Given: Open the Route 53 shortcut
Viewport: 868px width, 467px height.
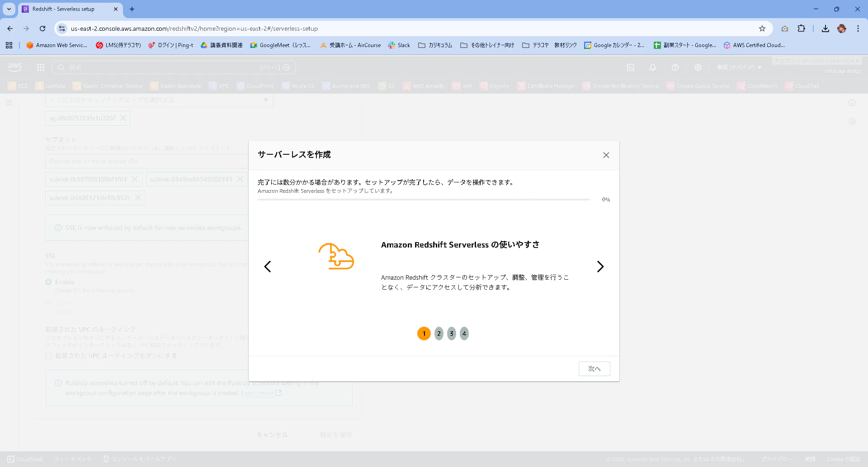Looking at the screenshot, I should [x=297, y=86].
